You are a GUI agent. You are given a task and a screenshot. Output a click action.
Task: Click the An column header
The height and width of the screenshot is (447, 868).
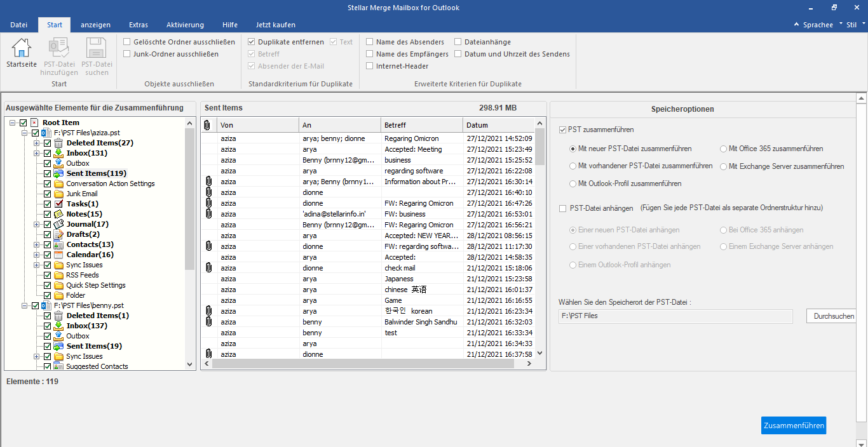pos(340,125)
